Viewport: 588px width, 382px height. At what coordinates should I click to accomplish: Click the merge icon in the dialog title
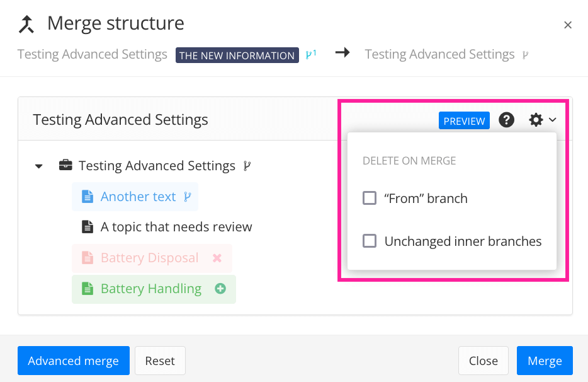[x=26, y=25]
